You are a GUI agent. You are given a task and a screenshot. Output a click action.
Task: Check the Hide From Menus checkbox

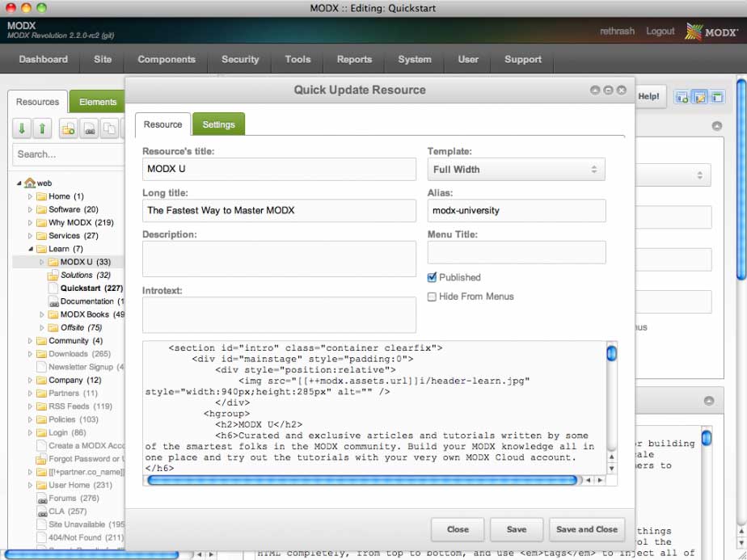coord(432,297)
